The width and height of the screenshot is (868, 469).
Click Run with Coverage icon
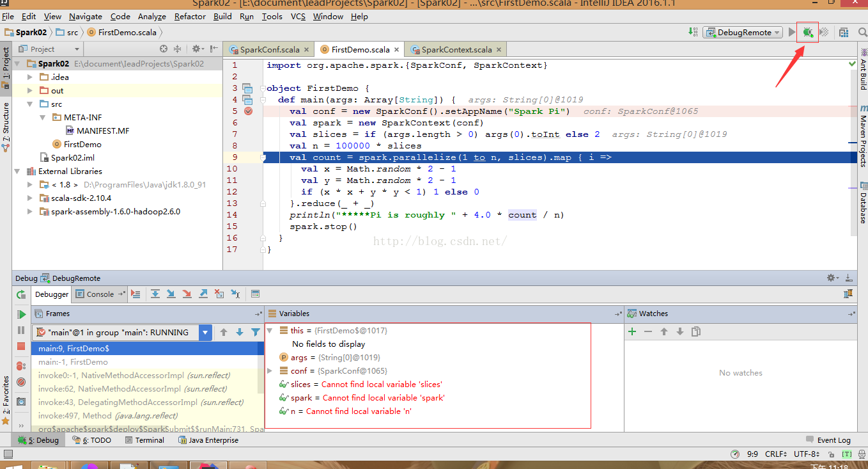coord(825,32)
